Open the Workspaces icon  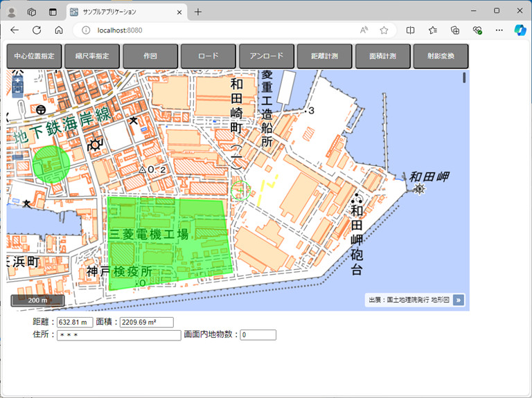(x=32, y=12)
